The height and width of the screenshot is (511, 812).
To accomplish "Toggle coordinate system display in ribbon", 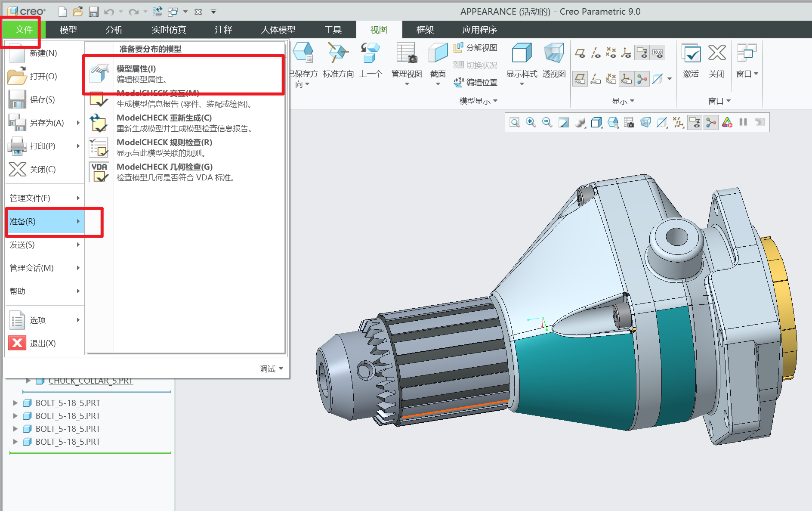I will pos(627,53).
